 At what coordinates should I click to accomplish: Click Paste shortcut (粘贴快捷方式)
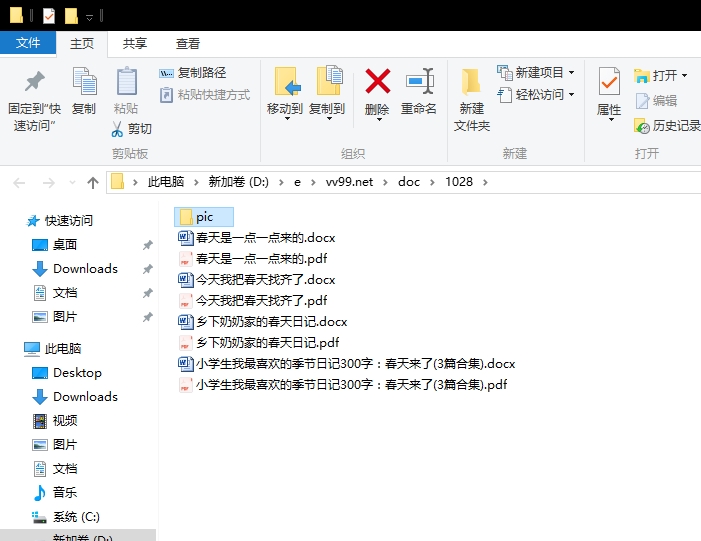point(205,95)
